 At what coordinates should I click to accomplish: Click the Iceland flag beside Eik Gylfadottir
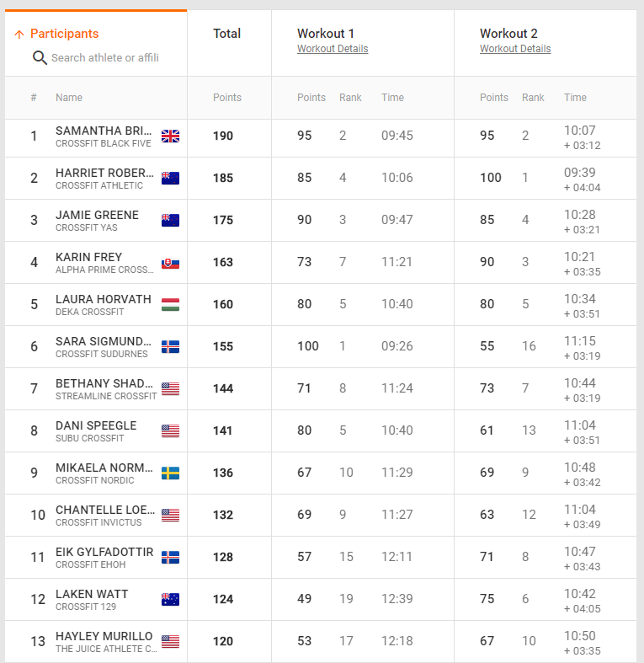[170, 558]
